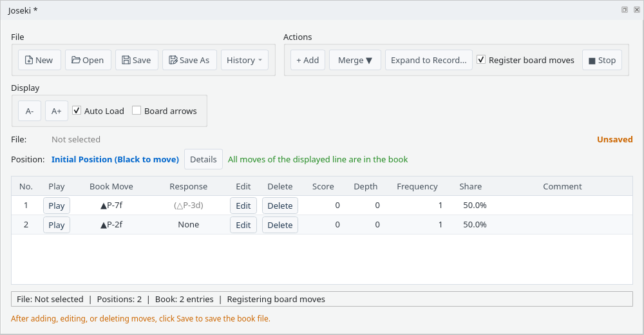Open a joseki book file

click(88, 60)
